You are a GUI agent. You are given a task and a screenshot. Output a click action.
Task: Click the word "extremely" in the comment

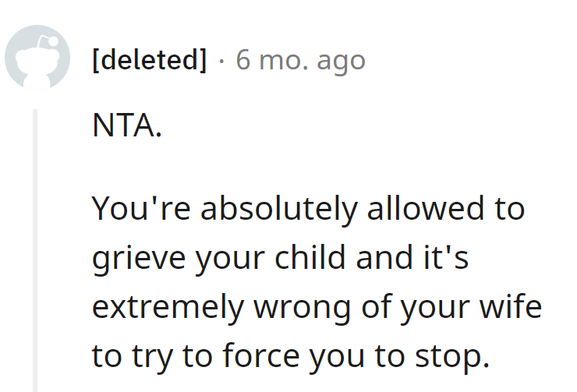pos(154,307)
